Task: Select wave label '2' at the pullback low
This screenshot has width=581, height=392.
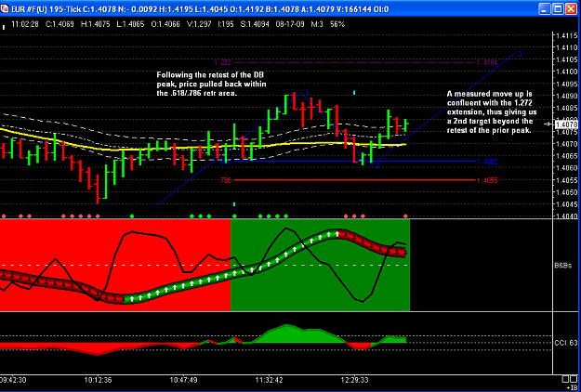Action: pos(377,165)
